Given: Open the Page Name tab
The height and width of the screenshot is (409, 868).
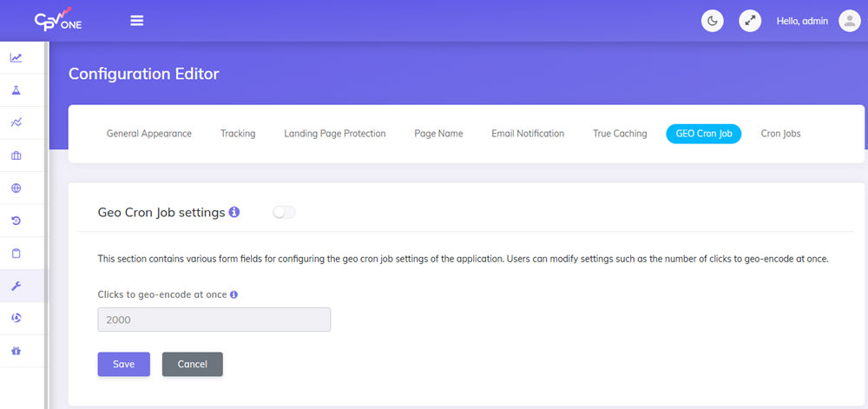Looking at the screenshot, I should click(x=438, y=134).
